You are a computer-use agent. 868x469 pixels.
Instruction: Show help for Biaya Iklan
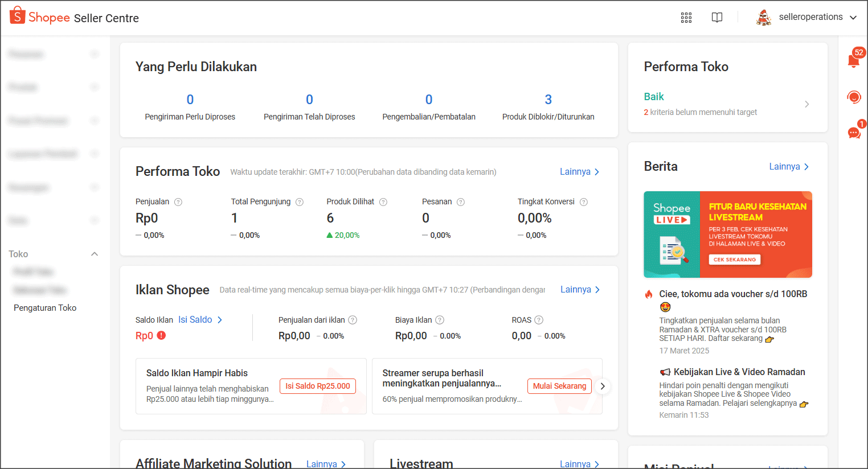coord(440,320)
